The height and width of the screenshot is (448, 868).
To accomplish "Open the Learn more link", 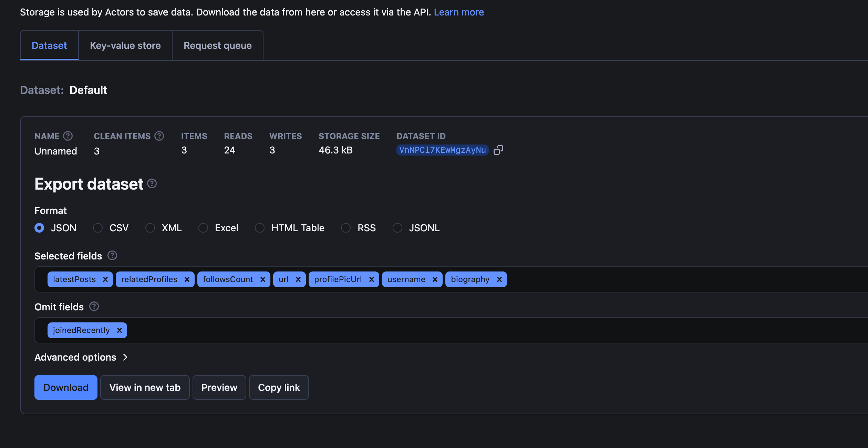I will [x=459, y=12].
